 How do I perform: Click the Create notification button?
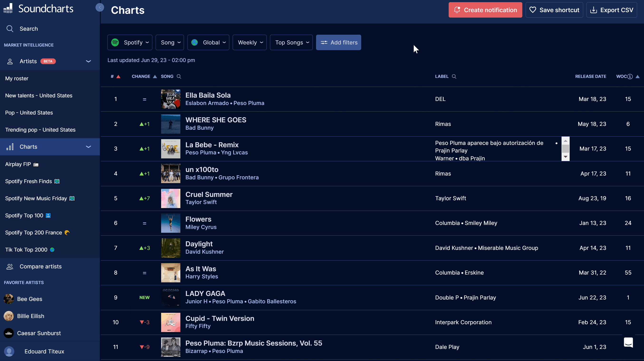(x=485, y=10)
